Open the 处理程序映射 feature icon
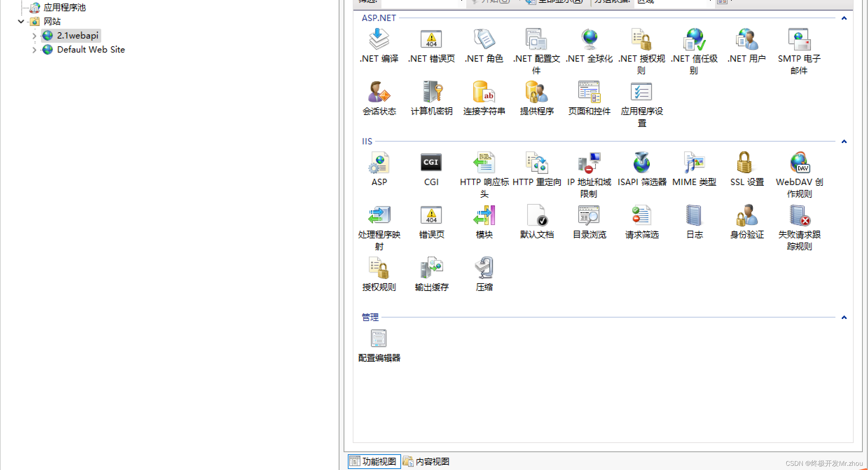This screenshot has height=470, width=868. (379, 215)
